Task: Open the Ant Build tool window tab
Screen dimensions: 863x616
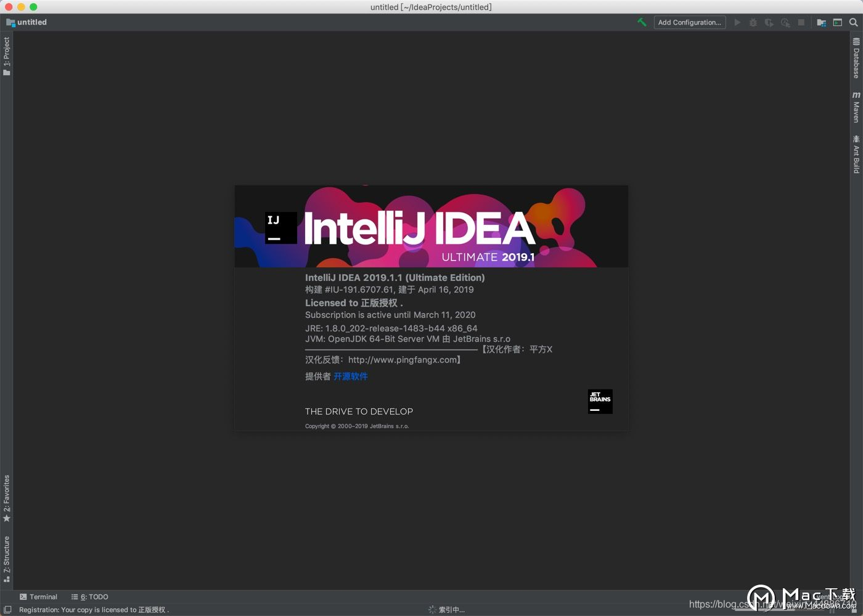Action: coord(856,153)
